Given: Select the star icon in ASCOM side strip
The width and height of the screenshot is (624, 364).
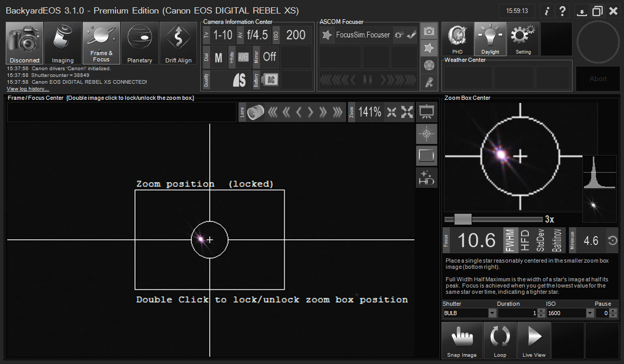Looking at the screenshot, I should click(x=429, y=48).
